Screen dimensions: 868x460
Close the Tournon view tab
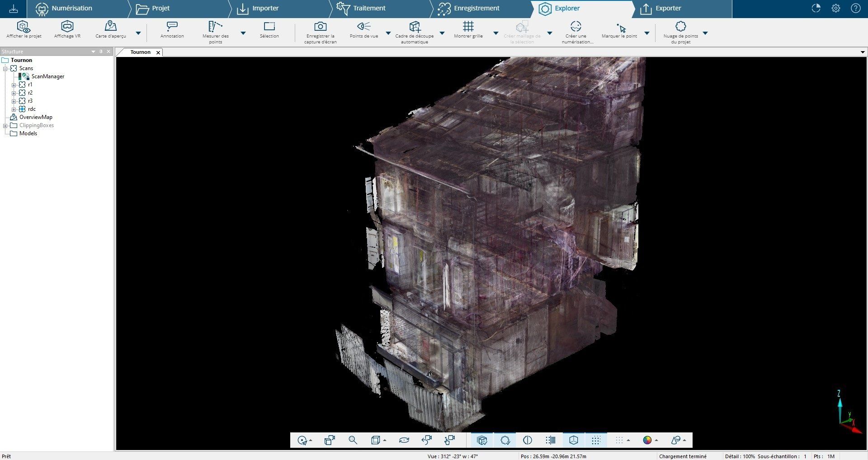click(158, 52)
